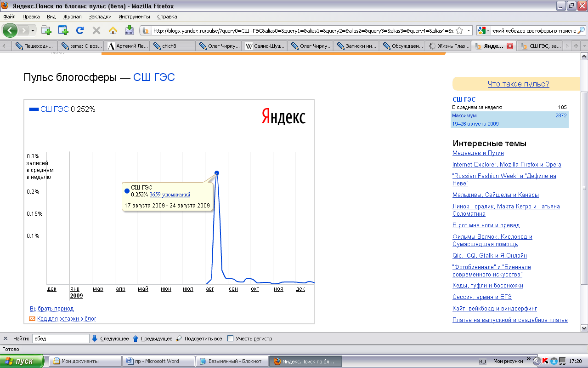The height and width of the screenshot is (368, 588).
Task: Switch to Безымянный - Блокнот taskbar window
Action: coord(232,361)
